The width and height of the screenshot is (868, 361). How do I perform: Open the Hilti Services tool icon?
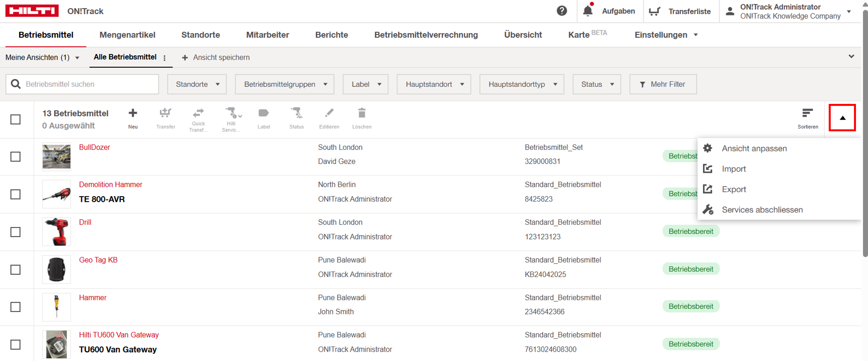click(233, 113)
